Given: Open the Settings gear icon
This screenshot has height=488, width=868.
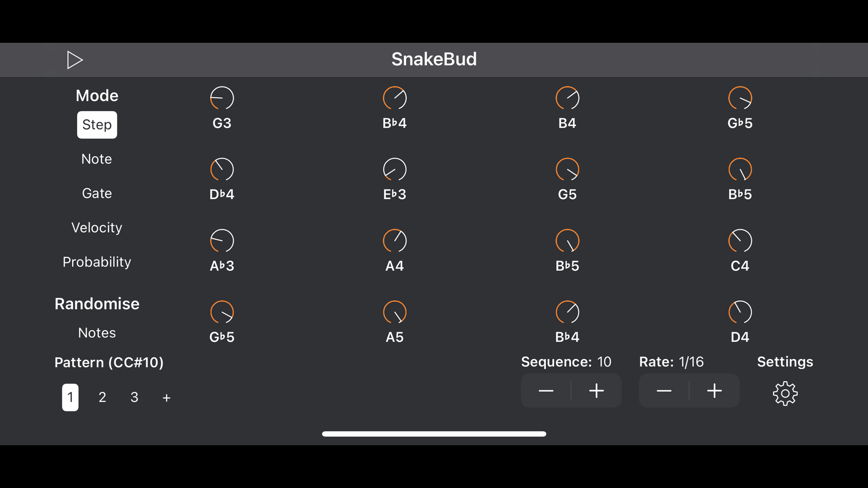Looking at the screenshot, I should 785,393.
